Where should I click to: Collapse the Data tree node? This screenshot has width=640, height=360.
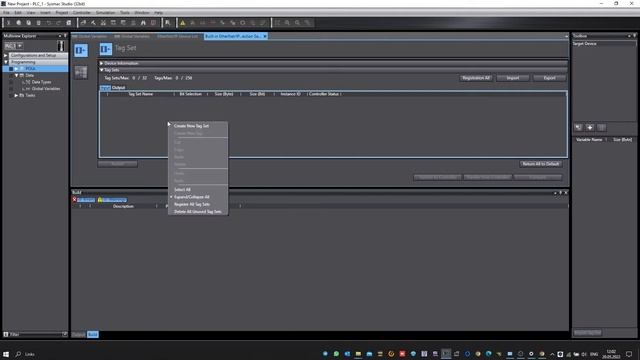pos(16,76)
